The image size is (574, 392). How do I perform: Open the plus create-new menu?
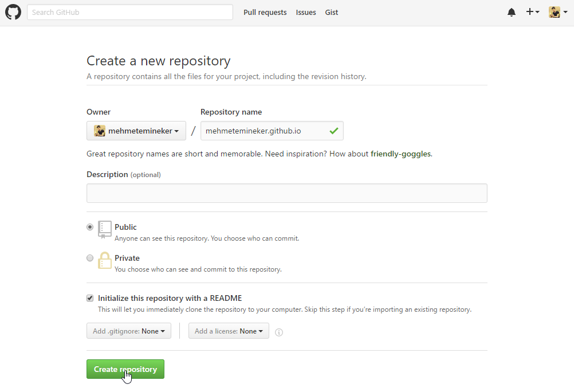pos(533,12)
